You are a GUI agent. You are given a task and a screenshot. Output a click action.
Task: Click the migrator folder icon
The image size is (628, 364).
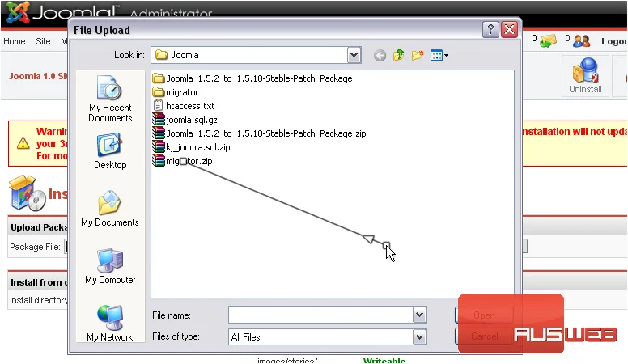[x=159, y=92]
